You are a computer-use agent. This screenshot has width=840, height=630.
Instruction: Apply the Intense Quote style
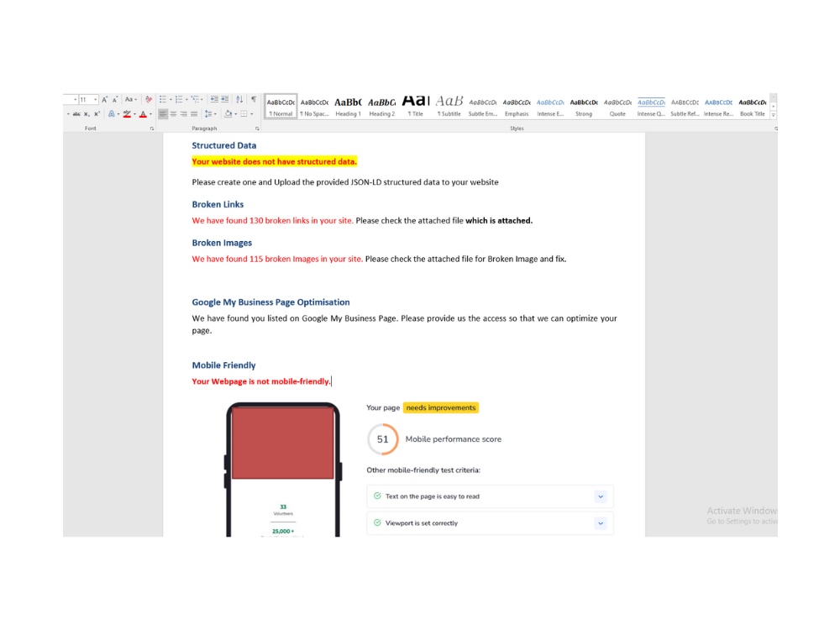click(x=651, y=106)
